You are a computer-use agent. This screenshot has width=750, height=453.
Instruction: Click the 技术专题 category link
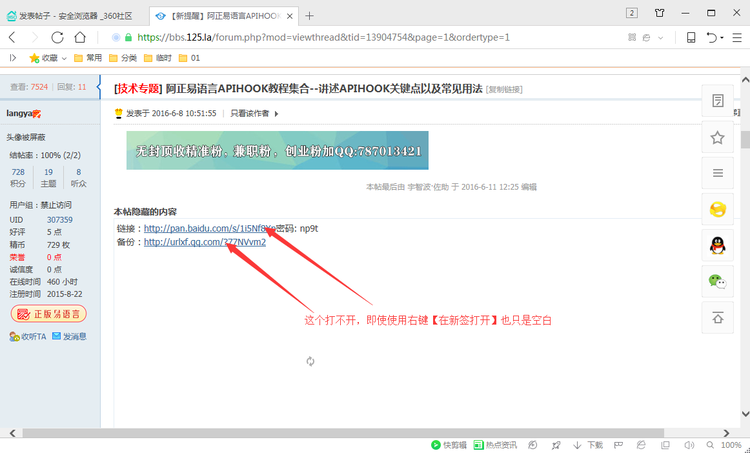[138, 89]
